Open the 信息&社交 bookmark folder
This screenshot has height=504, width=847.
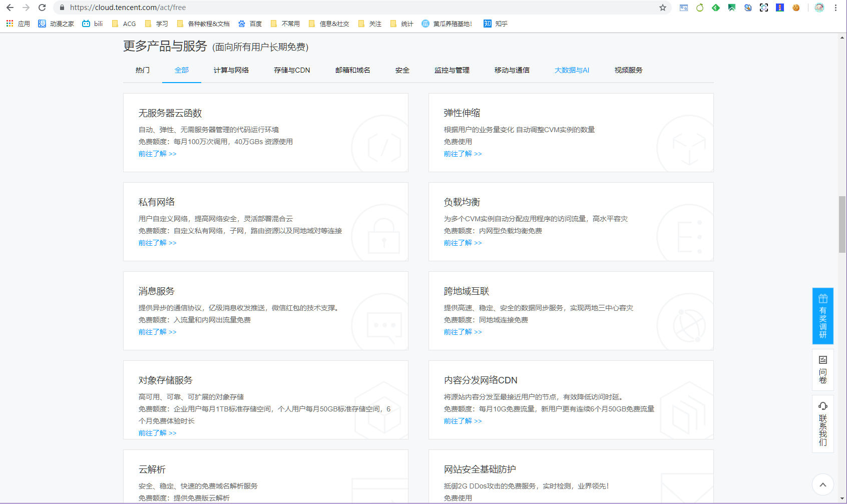point(329,24)
